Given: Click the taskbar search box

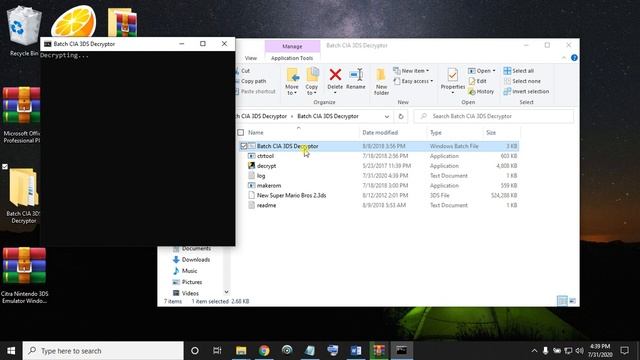Looking at the screenshot, I should [103, 351].
